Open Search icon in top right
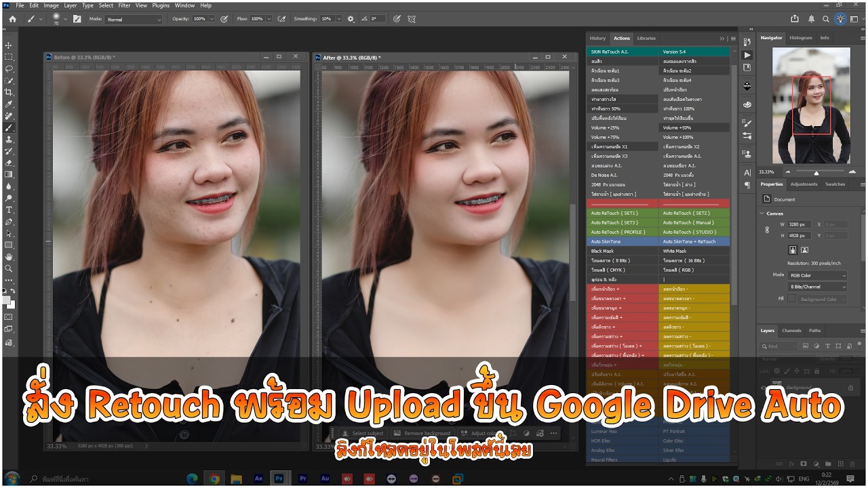Image resolution: width=868 pixels, height=488 pixels. [x=826, y=19]
